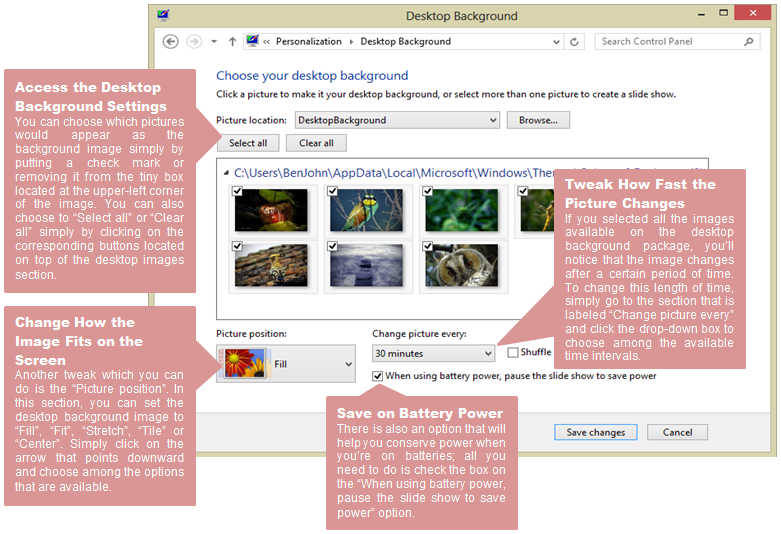Click the Back navigation arrow
Screen dimensions: 781x534
click(171, 42)
